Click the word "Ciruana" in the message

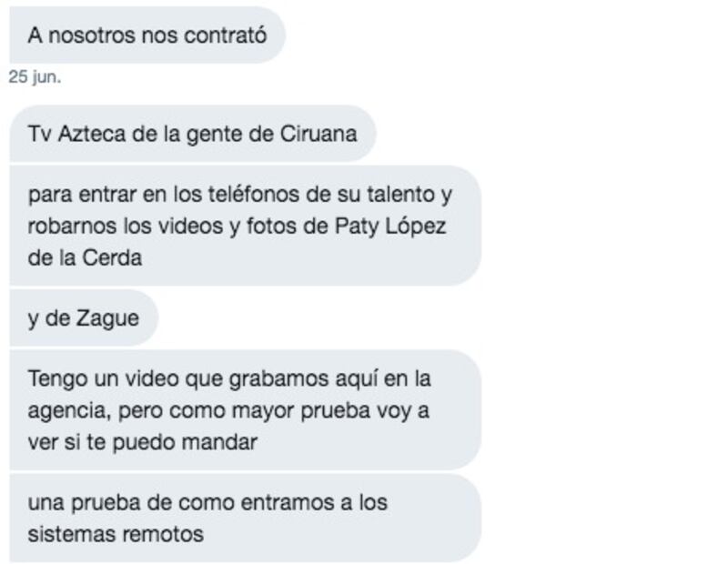click(x=318, y=134)
